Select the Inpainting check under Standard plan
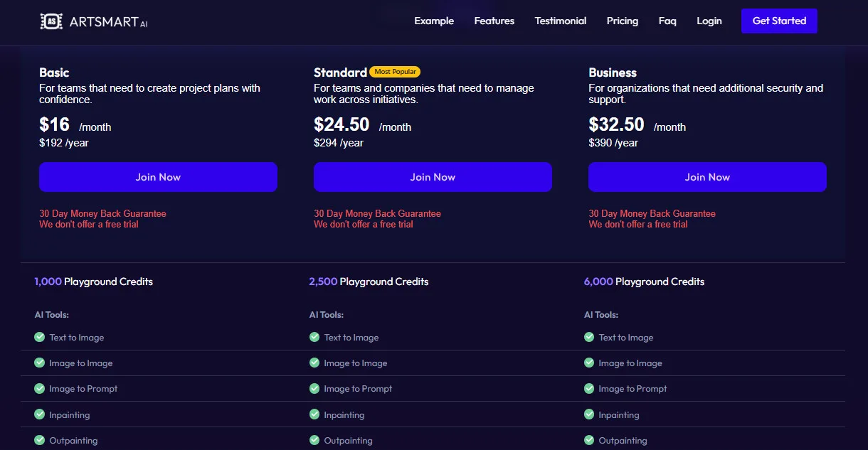Viewport: 868px width, 450px height. coord(314,414)
